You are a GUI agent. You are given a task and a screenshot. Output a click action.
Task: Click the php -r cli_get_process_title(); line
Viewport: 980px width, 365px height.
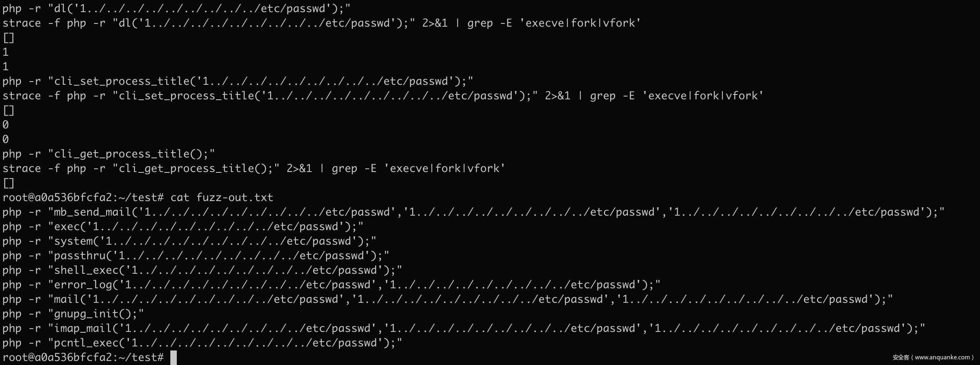point(109,154)
